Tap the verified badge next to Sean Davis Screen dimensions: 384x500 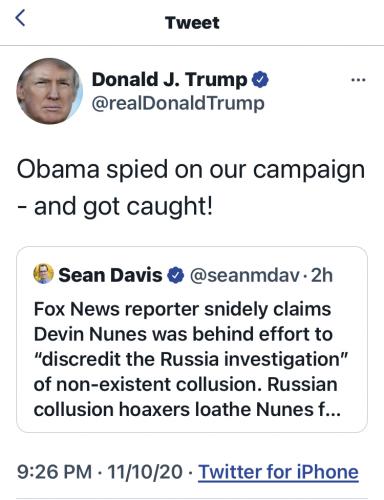[175, 276]
